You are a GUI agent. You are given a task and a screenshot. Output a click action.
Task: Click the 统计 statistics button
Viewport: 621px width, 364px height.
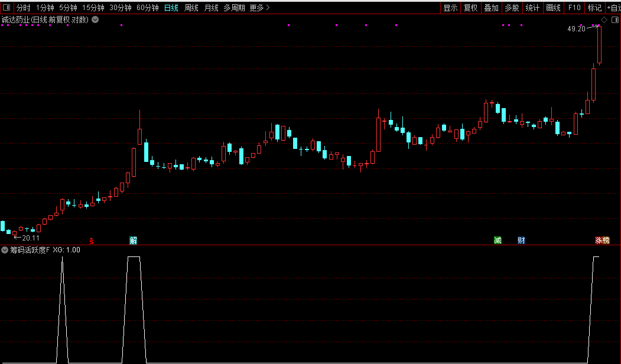(532, 8)
